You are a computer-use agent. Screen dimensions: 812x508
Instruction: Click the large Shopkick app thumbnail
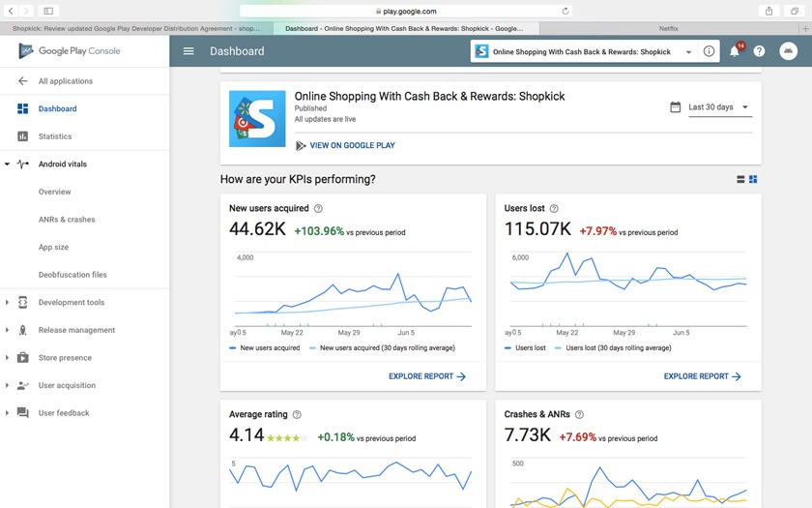[x=257, y=119]
